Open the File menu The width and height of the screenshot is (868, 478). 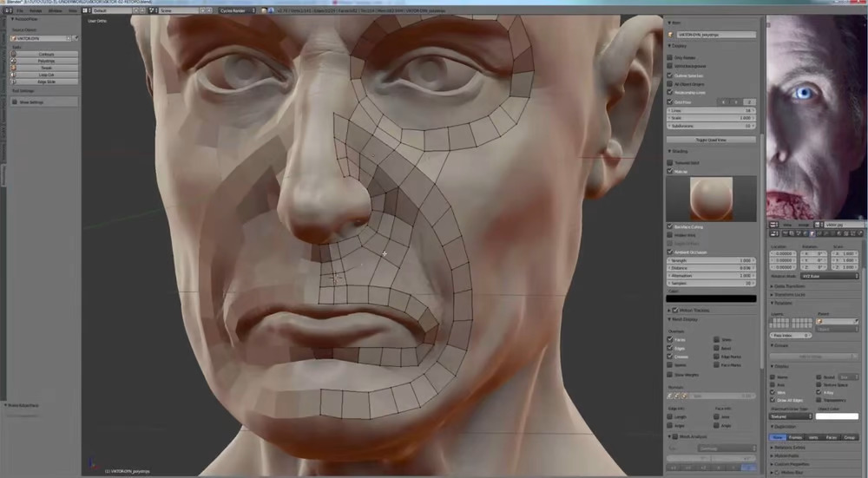point(19,10)
